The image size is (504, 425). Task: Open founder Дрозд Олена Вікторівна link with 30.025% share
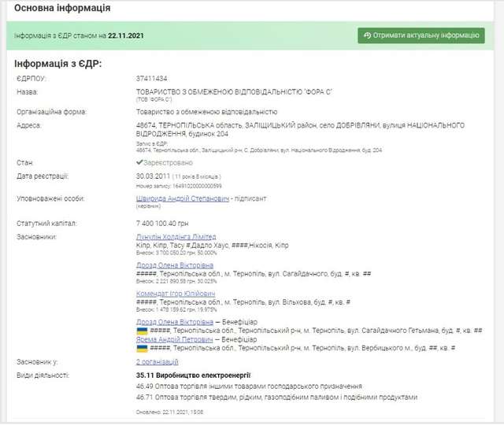point(175,266)
